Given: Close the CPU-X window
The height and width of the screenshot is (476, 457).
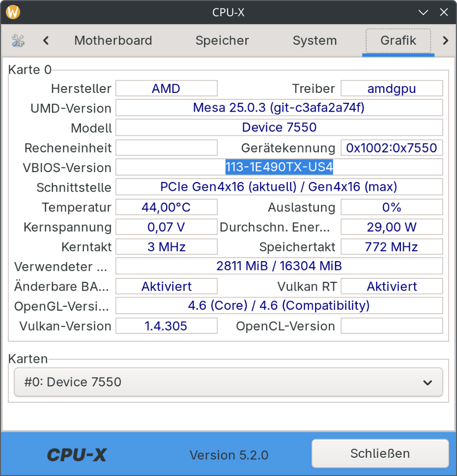Looking at the screenshot, I should click(x=444, y=12).
